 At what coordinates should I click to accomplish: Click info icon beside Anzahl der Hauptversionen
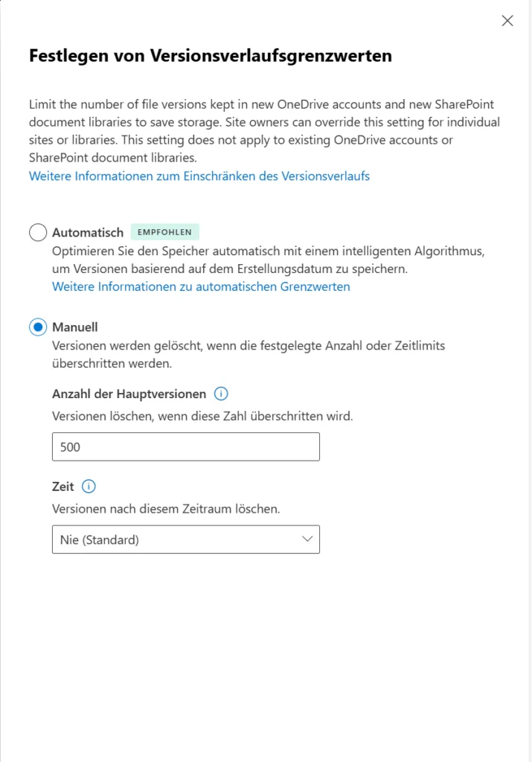point(221,394)
